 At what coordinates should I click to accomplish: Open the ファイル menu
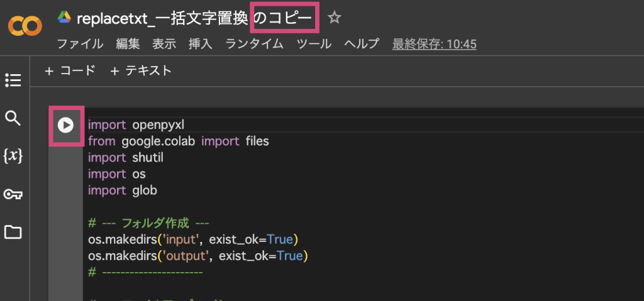(80, 44)
